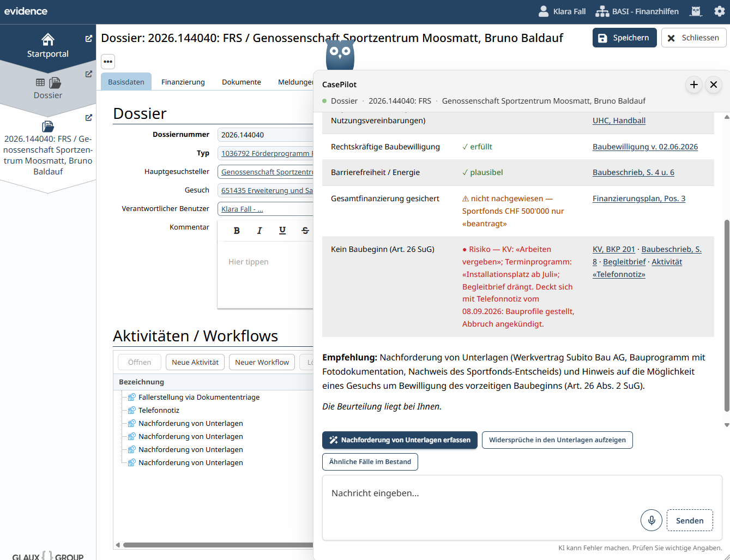730x560 pixels.
Task: Switch to the Meldungen tab
Action: click(294, 82)
